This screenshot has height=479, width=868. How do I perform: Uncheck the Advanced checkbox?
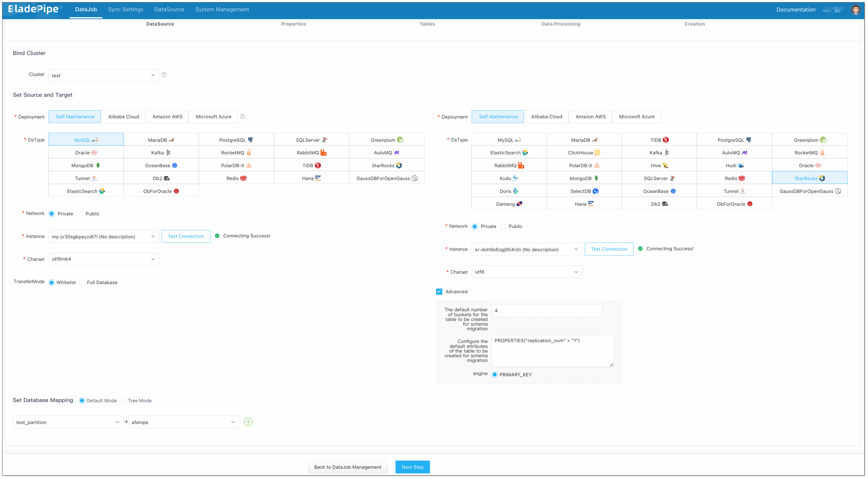(x=439, y=292)
